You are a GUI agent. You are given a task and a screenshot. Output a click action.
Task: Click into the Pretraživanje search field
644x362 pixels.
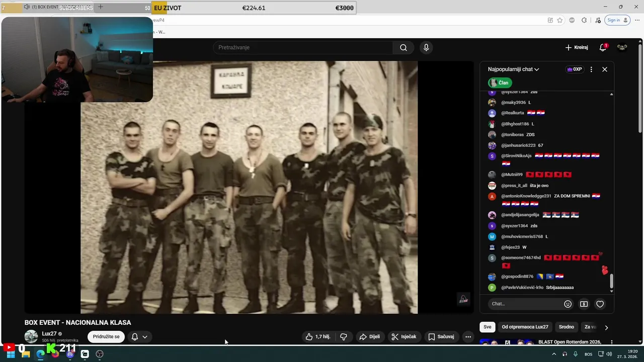pyautogui.click(x=303, y=47)
